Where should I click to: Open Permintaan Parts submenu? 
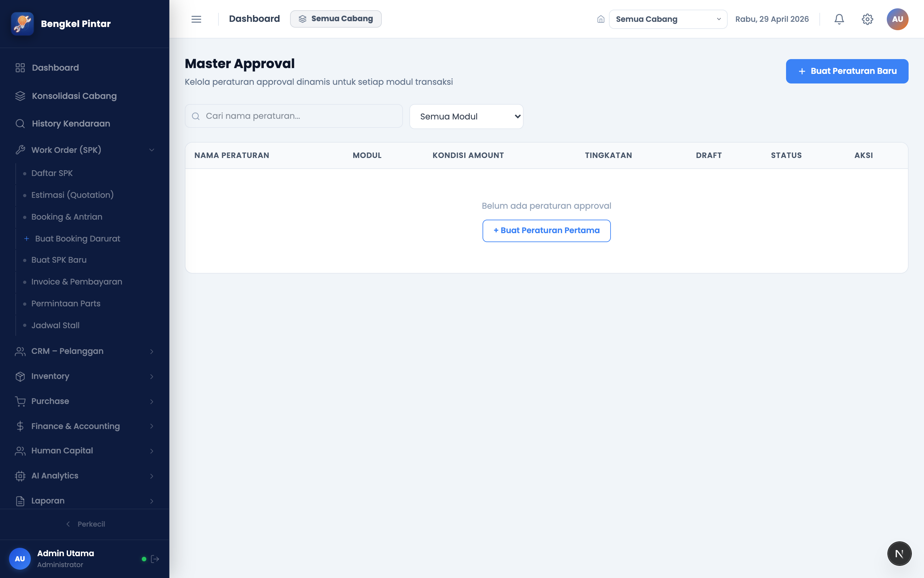click(66, 303)
